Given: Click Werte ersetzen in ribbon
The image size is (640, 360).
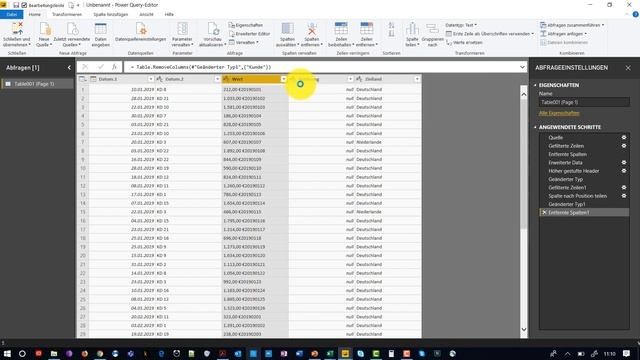Looking at the screenshot, I should coord(464,42).
